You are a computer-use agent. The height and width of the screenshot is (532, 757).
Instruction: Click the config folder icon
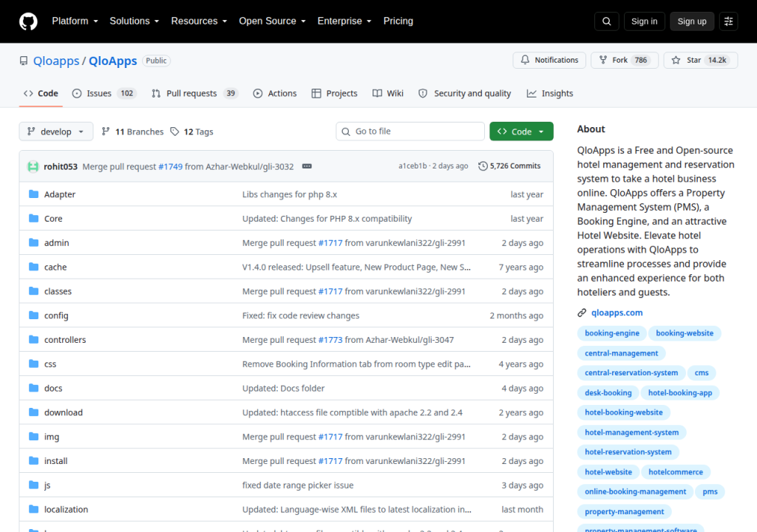[34, 316]
